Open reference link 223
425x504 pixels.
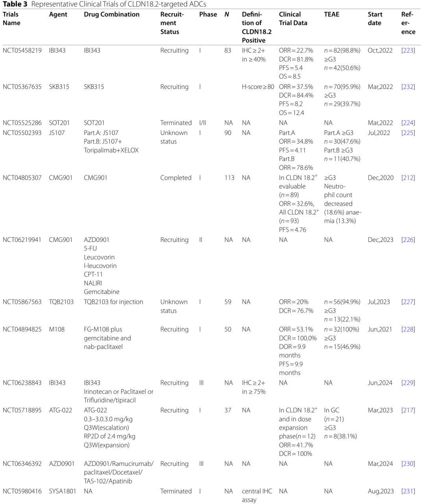point(408,50)
